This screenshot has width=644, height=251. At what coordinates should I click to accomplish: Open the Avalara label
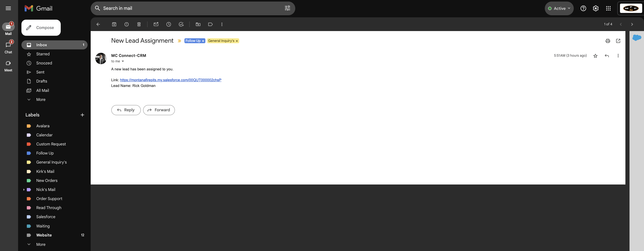pyautogui.click(x=55, y=126)
